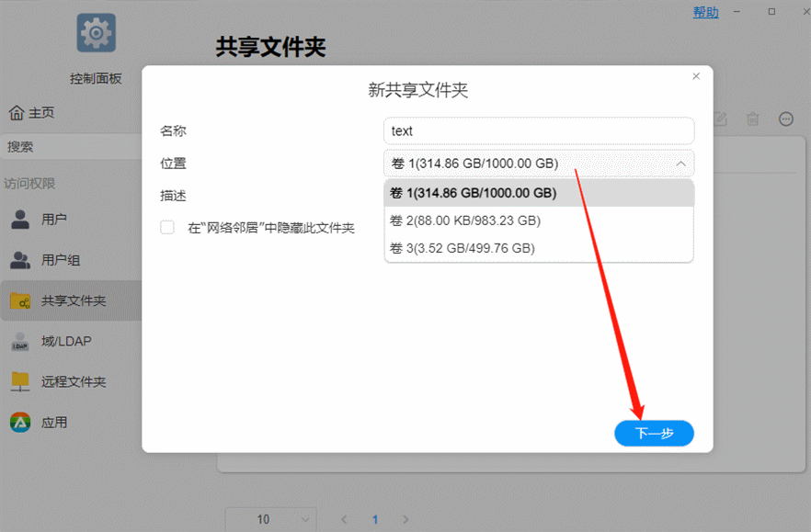Open the 帮助 help link
This screenshot has height=532, width=811.
[705, 12]
